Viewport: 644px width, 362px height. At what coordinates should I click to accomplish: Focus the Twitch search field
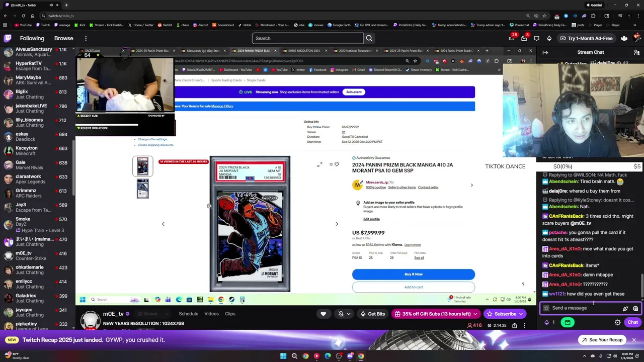click(x=307, y=38)
